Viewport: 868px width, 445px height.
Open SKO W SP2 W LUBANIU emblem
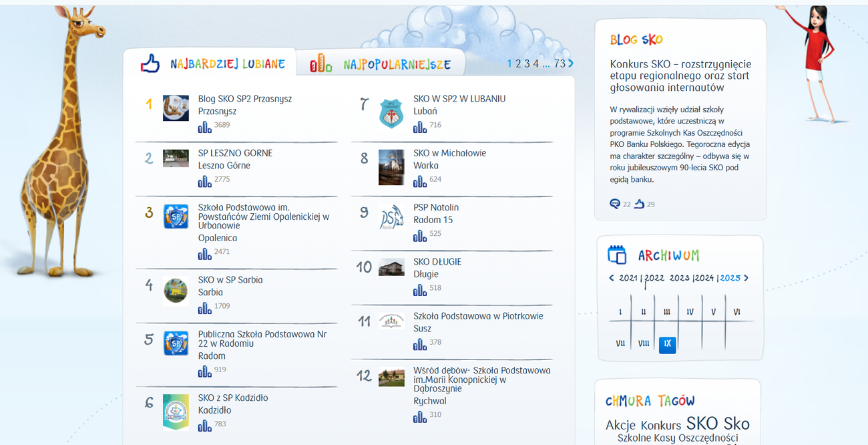(391, 113)
